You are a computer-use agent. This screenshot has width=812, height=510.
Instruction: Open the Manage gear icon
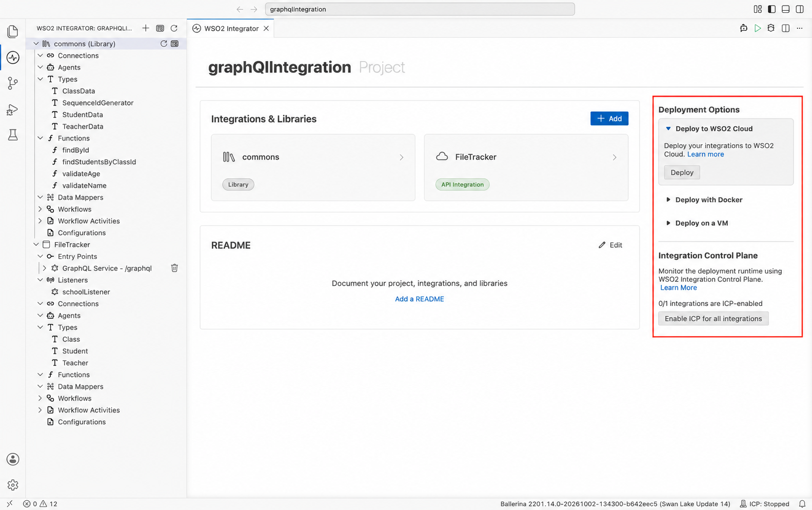click(x=13, y=485)
